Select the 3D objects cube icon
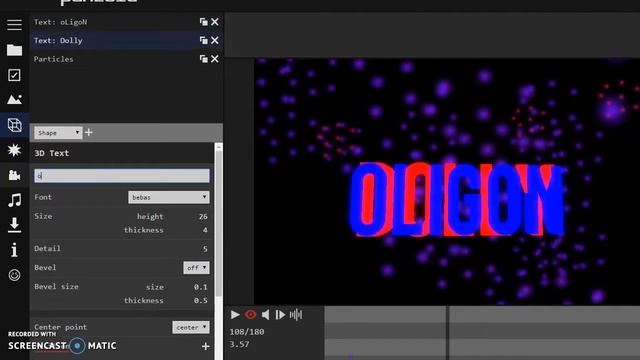Image resolution: width=640 pixels, height=360 pixels. tap(14, 125)
